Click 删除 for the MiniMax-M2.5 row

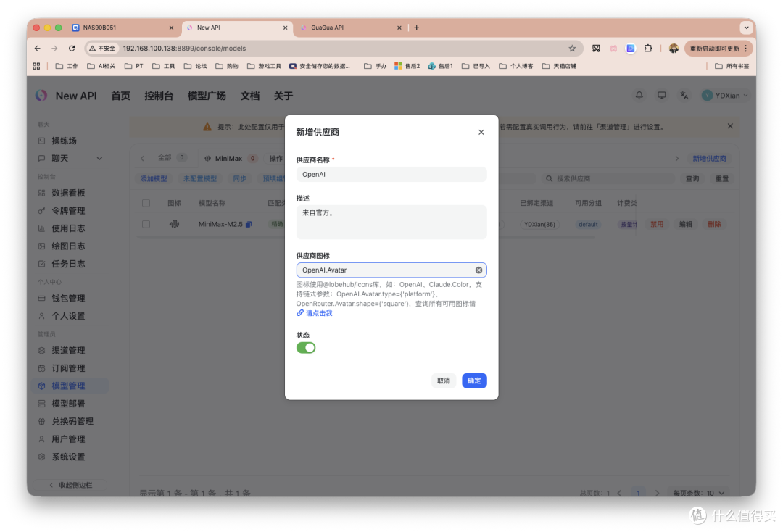[x=714, y=224]
